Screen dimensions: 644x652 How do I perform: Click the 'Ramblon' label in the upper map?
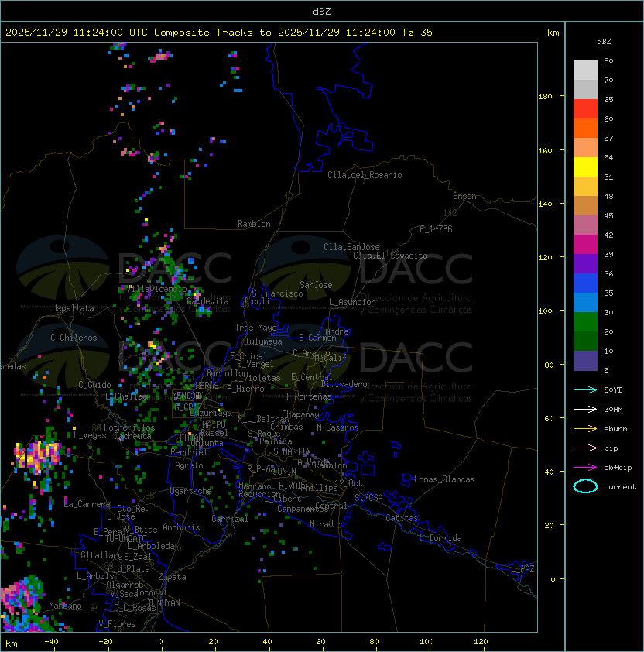click(254, 224)
